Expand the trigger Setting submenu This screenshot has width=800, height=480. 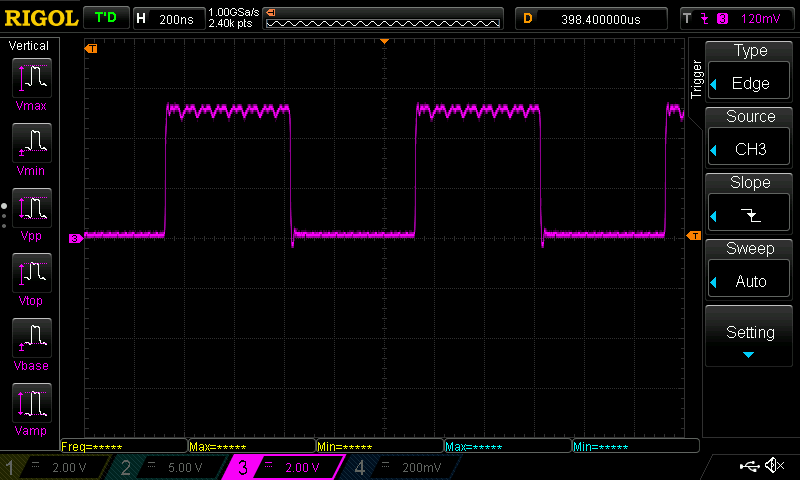(749, 337)
